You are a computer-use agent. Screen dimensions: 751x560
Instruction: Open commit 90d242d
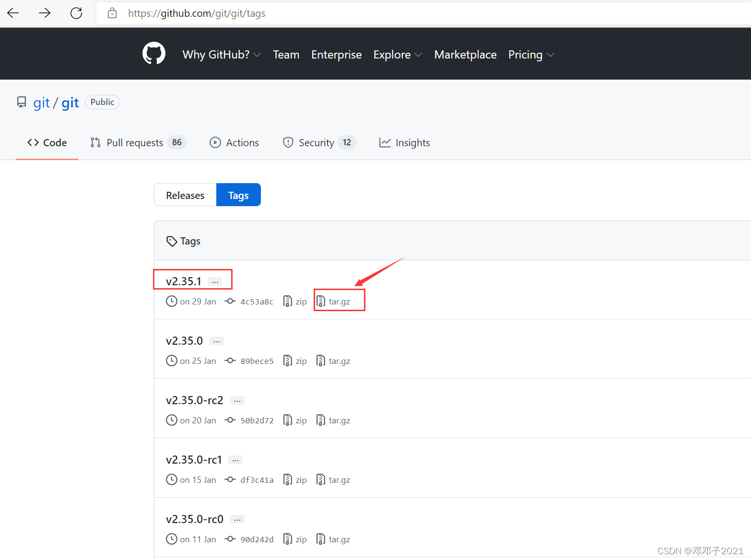click(257, 539)
